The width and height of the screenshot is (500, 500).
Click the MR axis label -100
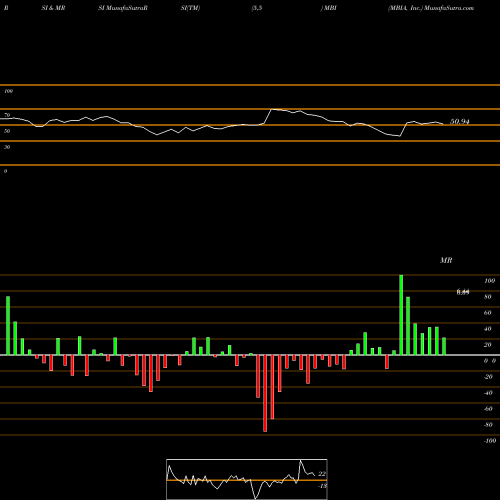[x=490, y=441]
